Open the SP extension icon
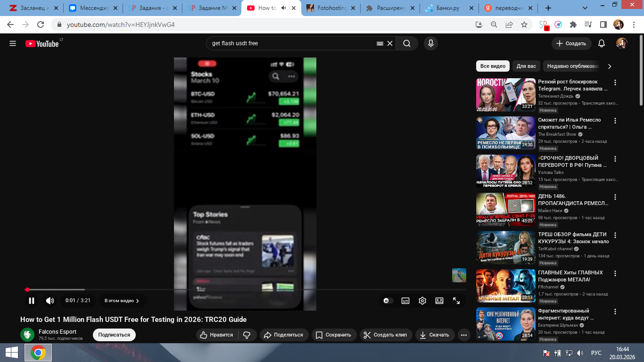The image size is (644, 362). click(544, 25)
